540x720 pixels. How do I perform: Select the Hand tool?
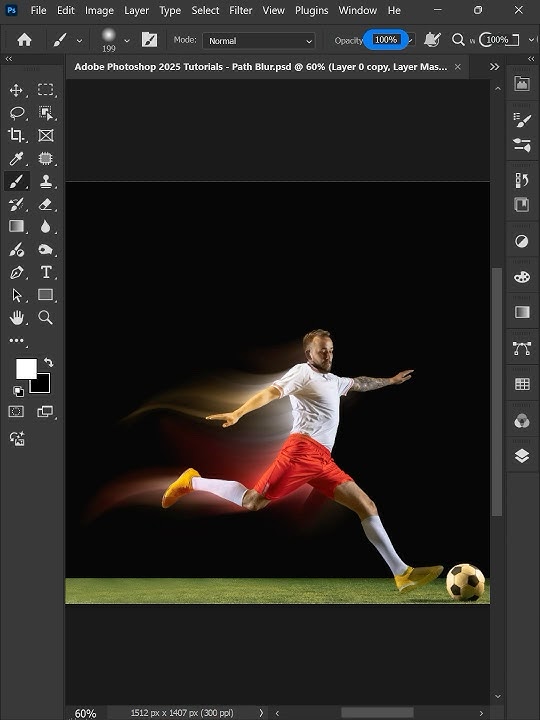17,317
